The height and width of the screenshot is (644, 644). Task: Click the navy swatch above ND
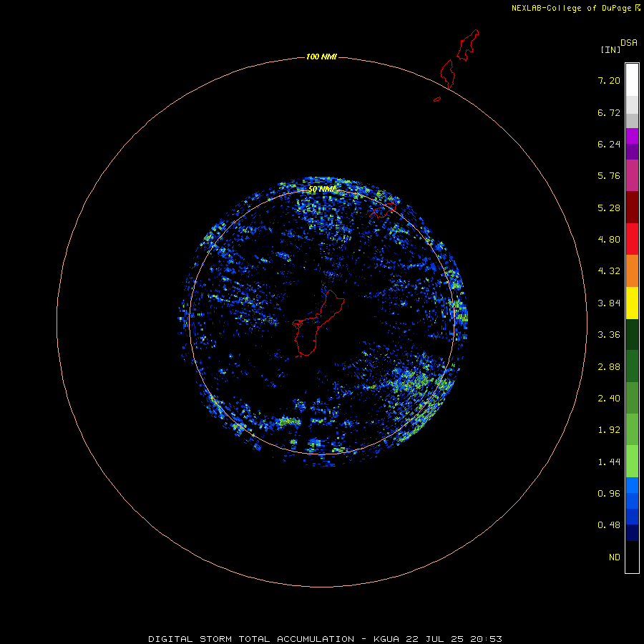(x=632, y=532)
